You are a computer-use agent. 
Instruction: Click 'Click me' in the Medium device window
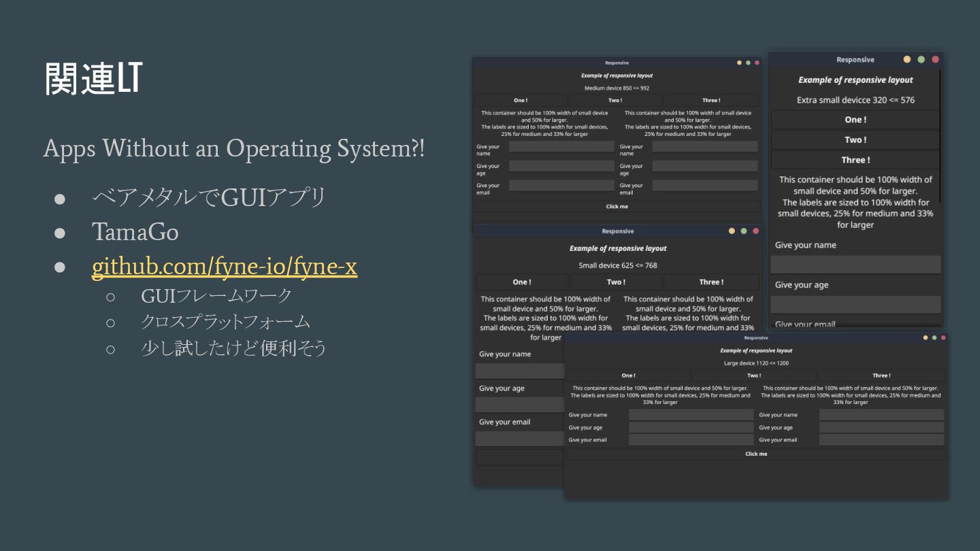coord(617,206)
